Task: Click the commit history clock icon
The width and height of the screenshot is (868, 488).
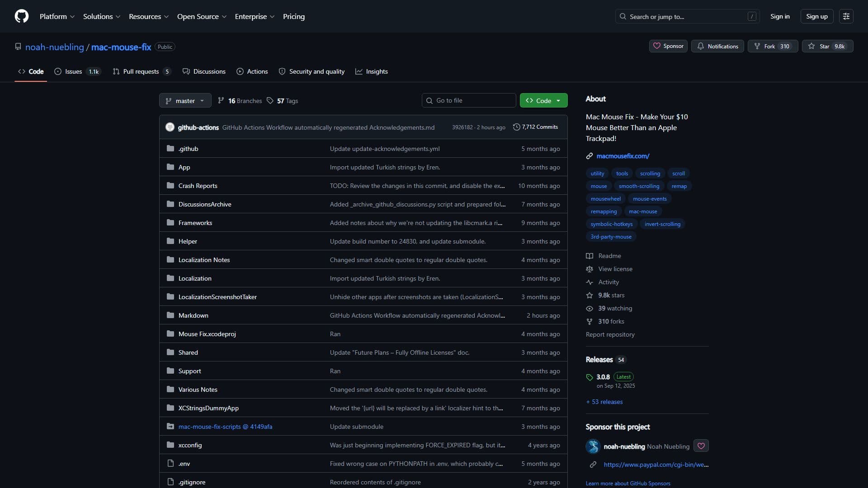Action: (516, 127)
